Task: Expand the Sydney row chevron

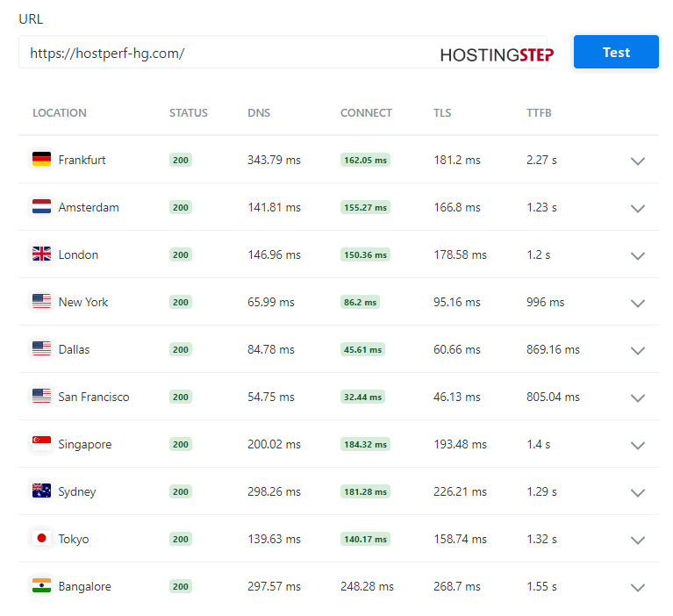Action: (638, 492)
